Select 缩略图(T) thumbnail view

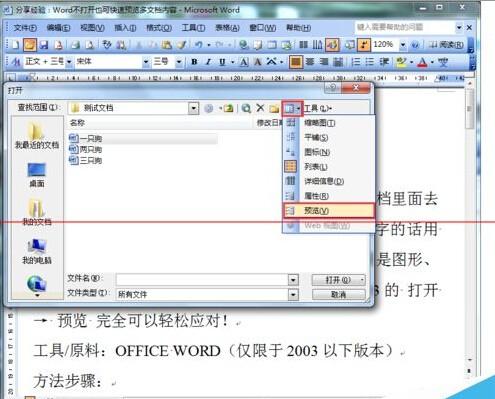coord(328,123)
